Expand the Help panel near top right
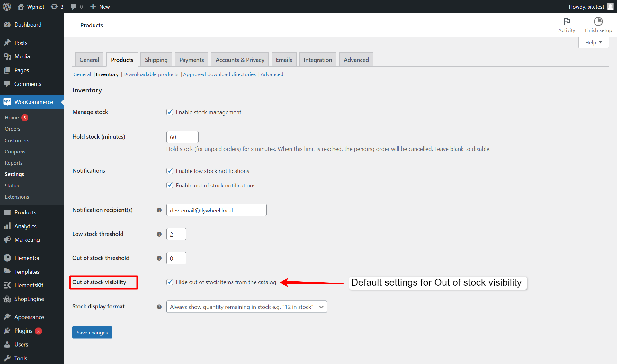 pyautogui.click(x=593, y=42)
